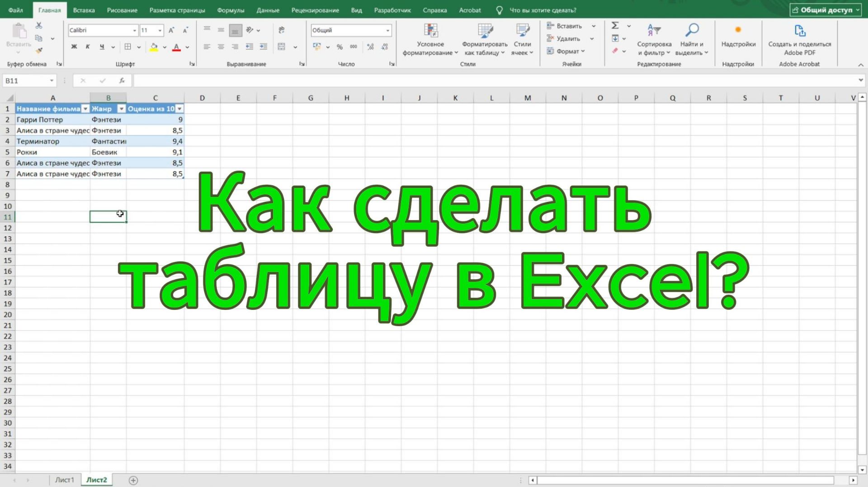The image size is (868, 487).
Task: Apply the comma thousands separator style
Action: [354, 47]
